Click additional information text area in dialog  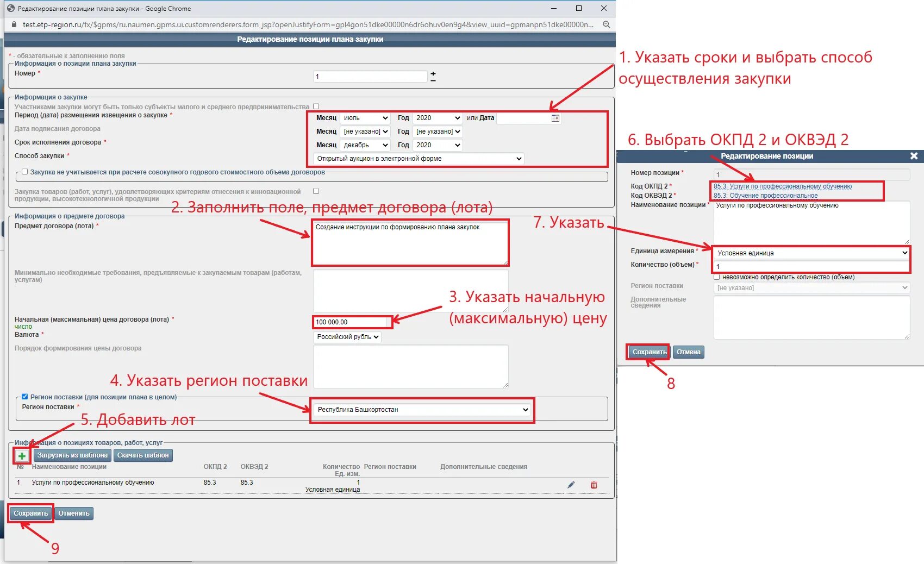(x=811, y=318)
